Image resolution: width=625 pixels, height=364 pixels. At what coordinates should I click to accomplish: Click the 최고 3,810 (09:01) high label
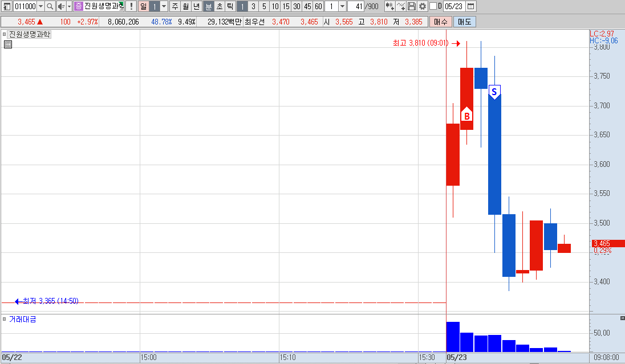pyautogui.click(x=420, y=43)
